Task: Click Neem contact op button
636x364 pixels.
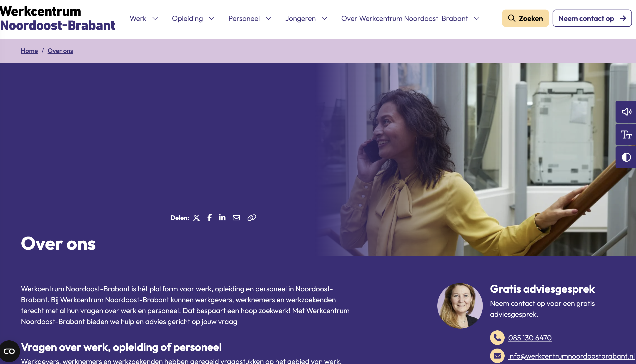Action: [592, 18]
